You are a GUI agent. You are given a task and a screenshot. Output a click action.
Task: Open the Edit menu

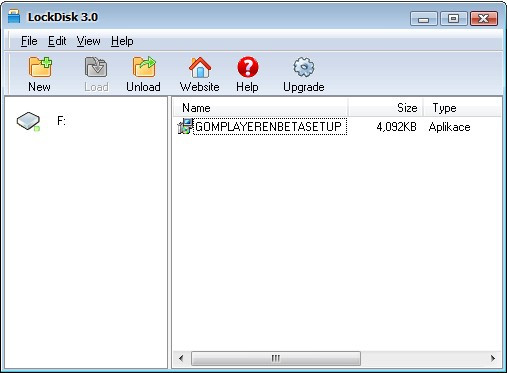[x=57, y=41]
